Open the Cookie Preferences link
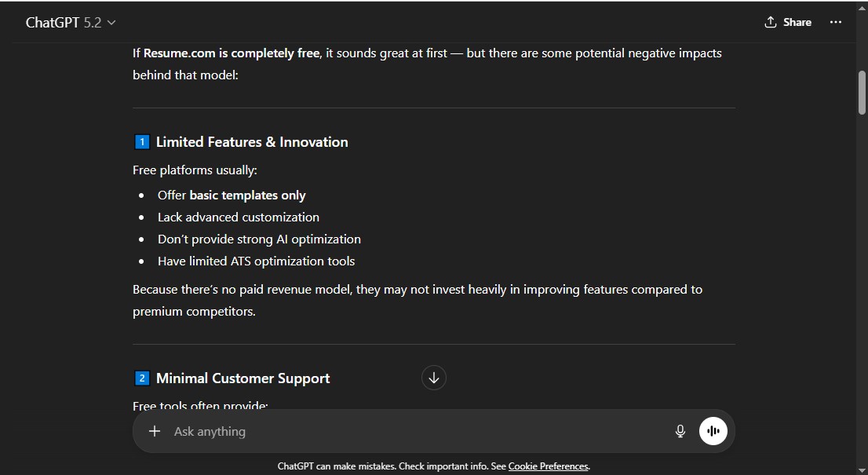This screenshot has width=868, height=475. pyautogui.click(x=548, y=466)
